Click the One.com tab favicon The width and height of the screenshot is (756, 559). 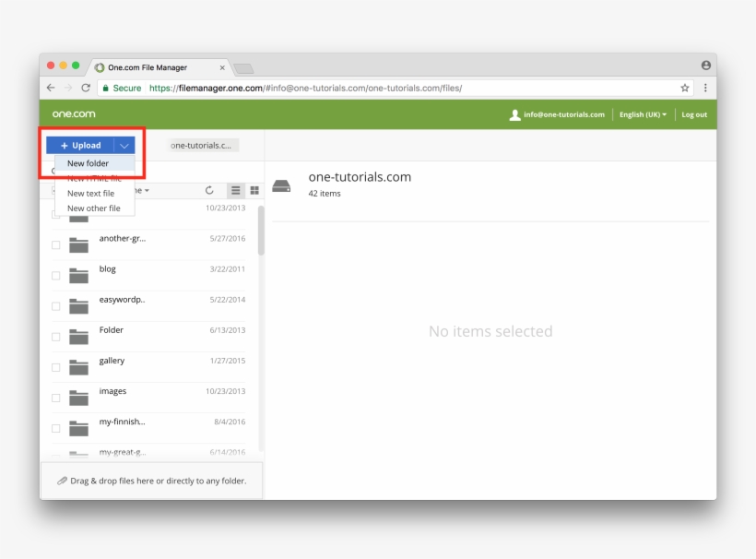point(100,67)
